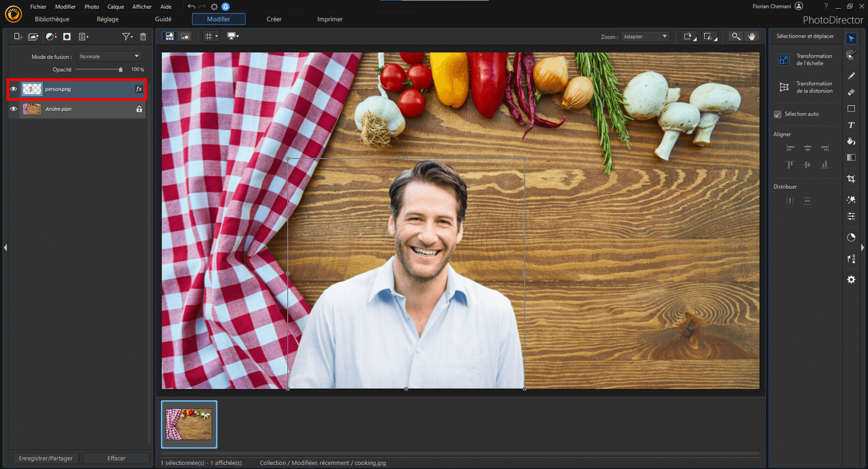Activate the Hand pan tool
The width and height of the screenshot is (868, 469).
[x=752, y=36]
